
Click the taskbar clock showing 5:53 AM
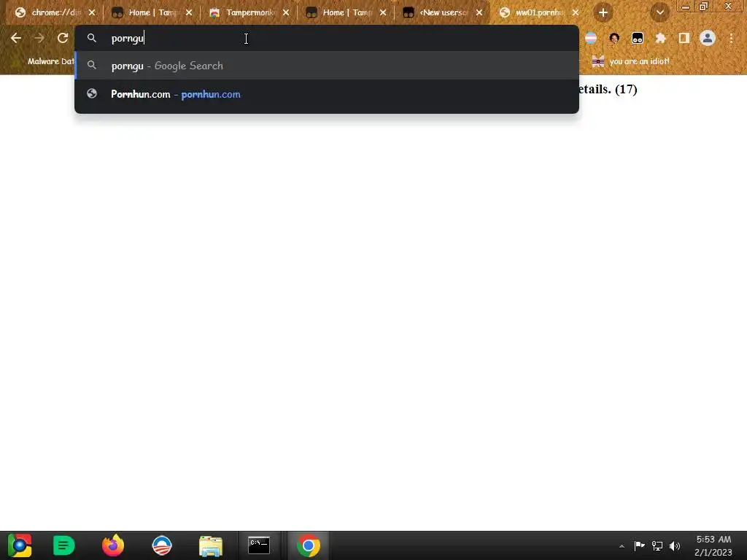713,545
